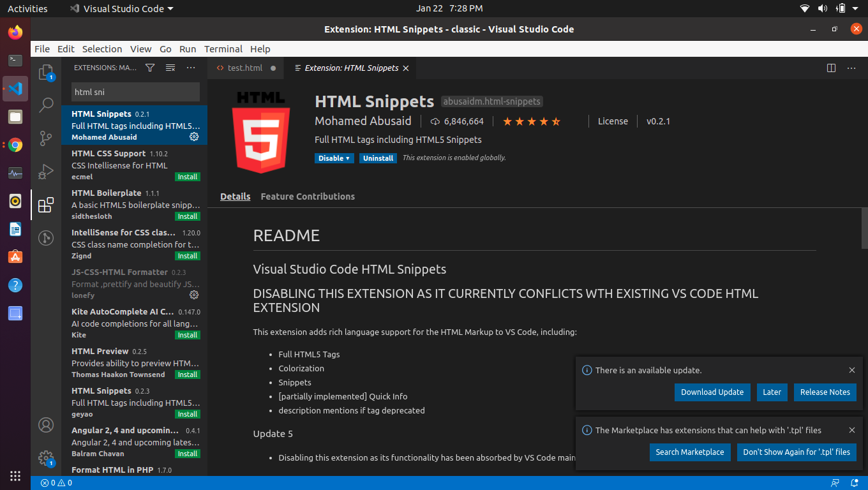Click the README vertical scrollbar
The width and height of the screenshot is (868, 490).
864,228
